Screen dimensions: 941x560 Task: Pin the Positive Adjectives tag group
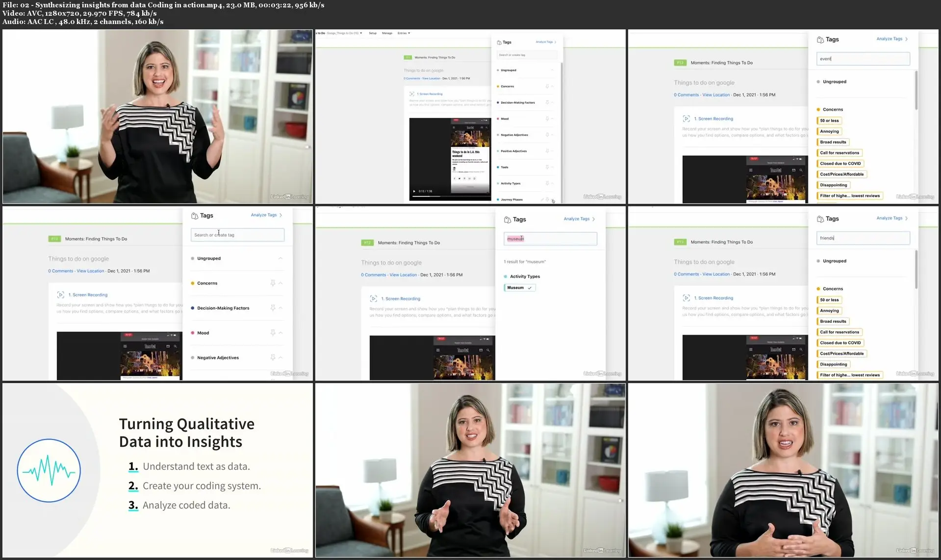(x=547, y=151)
